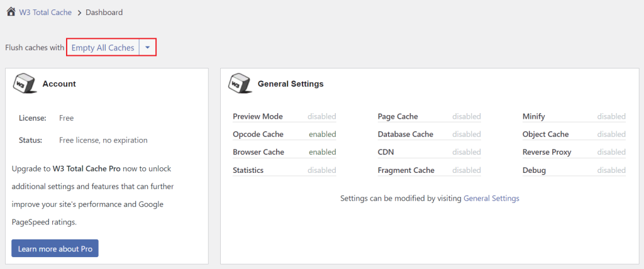Click the Browser Cache enabled status
This screenshot has height=269, width=644.
coord(322,152)
